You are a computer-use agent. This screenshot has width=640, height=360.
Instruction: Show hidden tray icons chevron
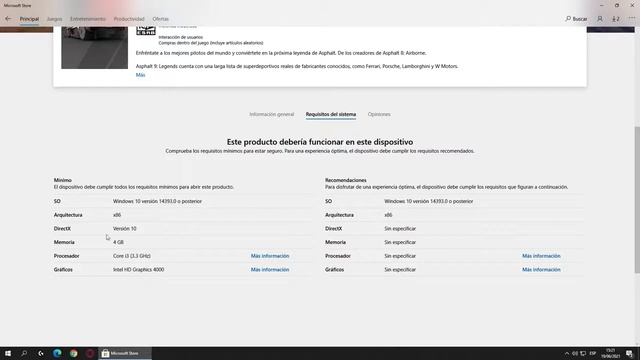(567, 353)
